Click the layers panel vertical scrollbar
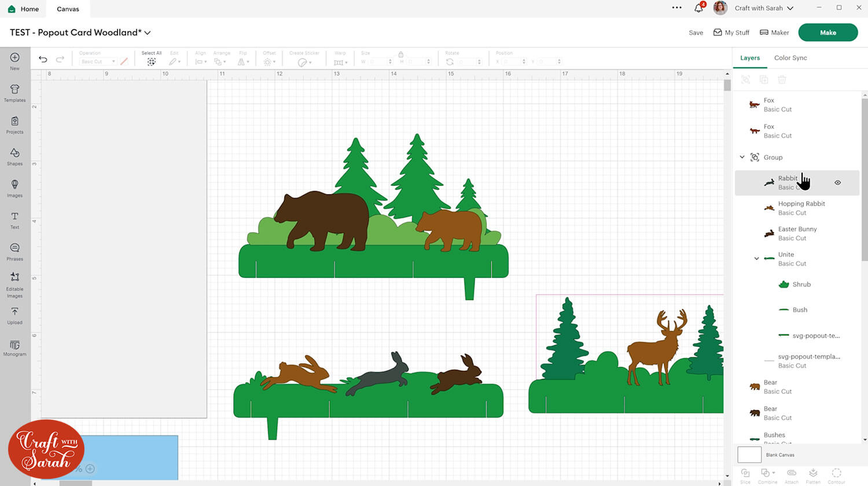 coord(865,180)
